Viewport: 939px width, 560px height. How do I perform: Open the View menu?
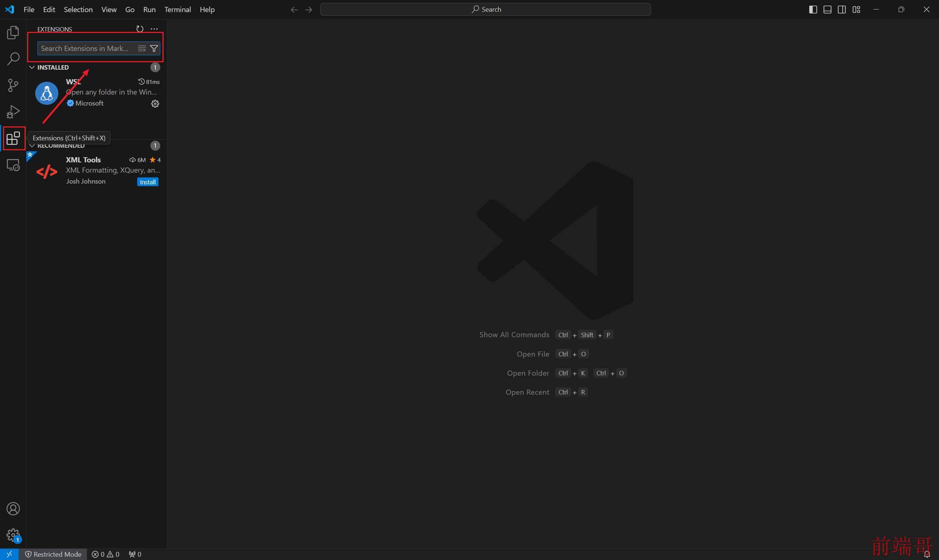109,10
